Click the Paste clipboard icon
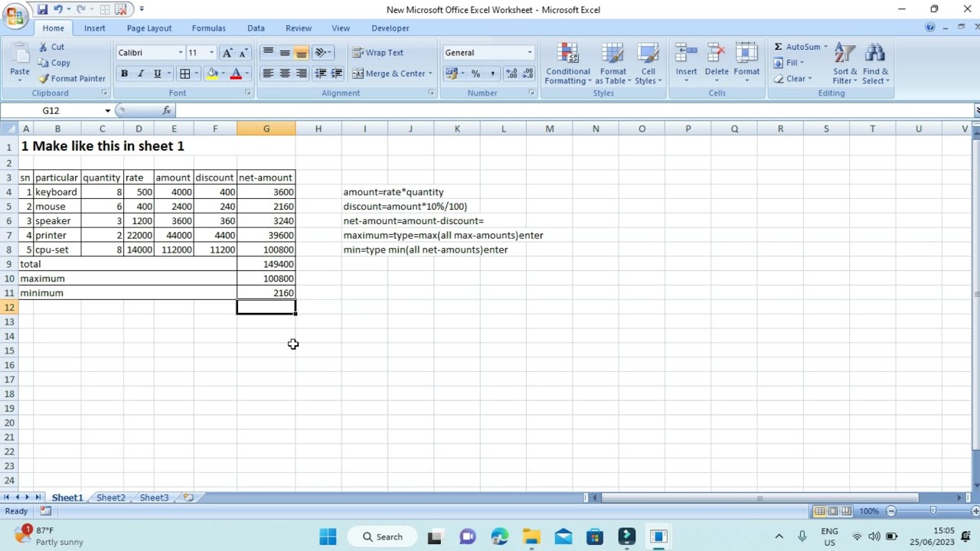The image size is (980, 551). tap(19, 54)
